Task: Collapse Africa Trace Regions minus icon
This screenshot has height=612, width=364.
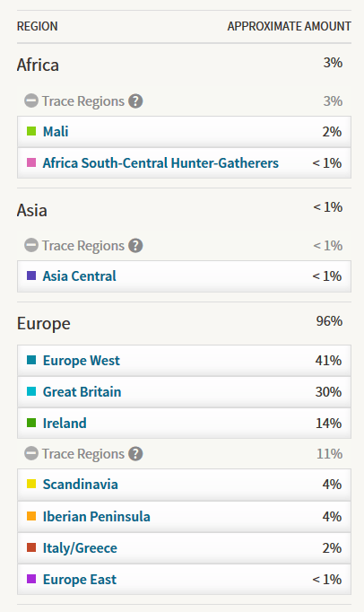Action: [31, 101]
